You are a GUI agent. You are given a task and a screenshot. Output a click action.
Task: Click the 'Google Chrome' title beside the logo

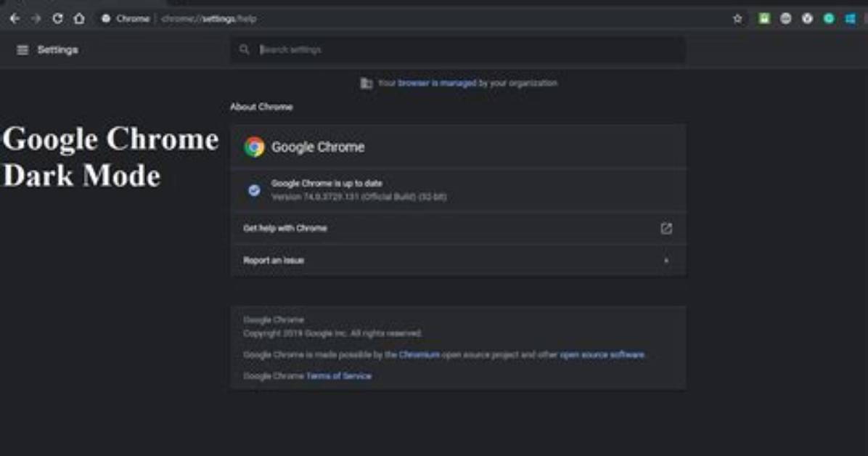(318, 147)
